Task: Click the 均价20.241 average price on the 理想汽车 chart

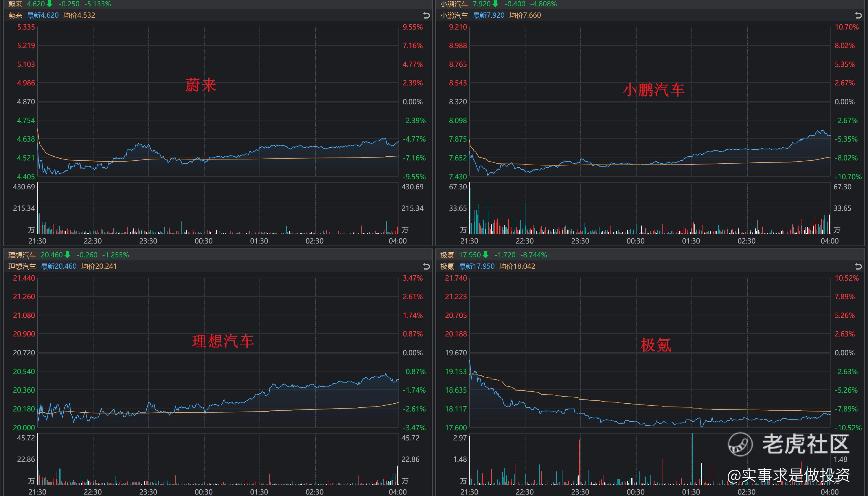Action: click(x=99, y=266)
